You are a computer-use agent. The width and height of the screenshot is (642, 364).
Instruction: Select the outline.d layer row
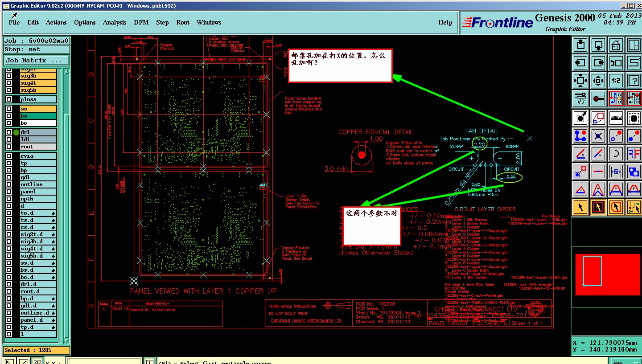38,313
